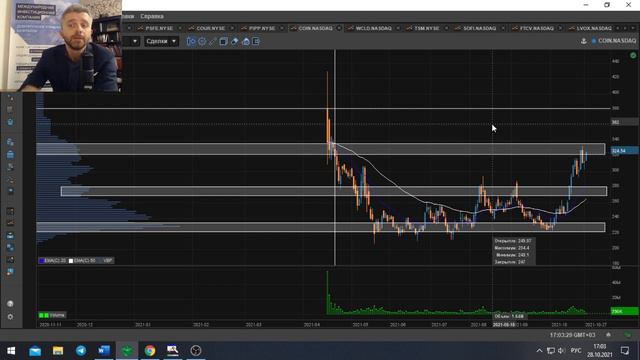Toggle the EMA(C) 50 indicator legend
640x360 pixels.
coord(82,260)
